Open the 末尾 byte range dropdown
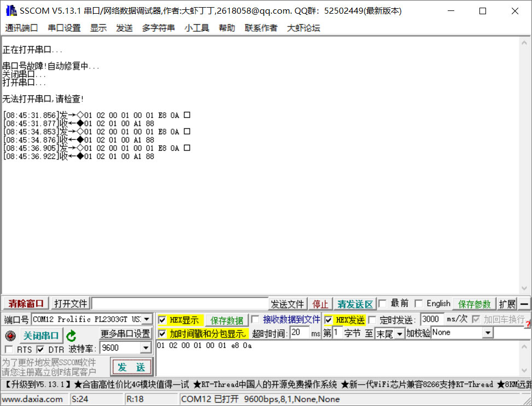Screen dimensions: 532x406 pos(400,334)
